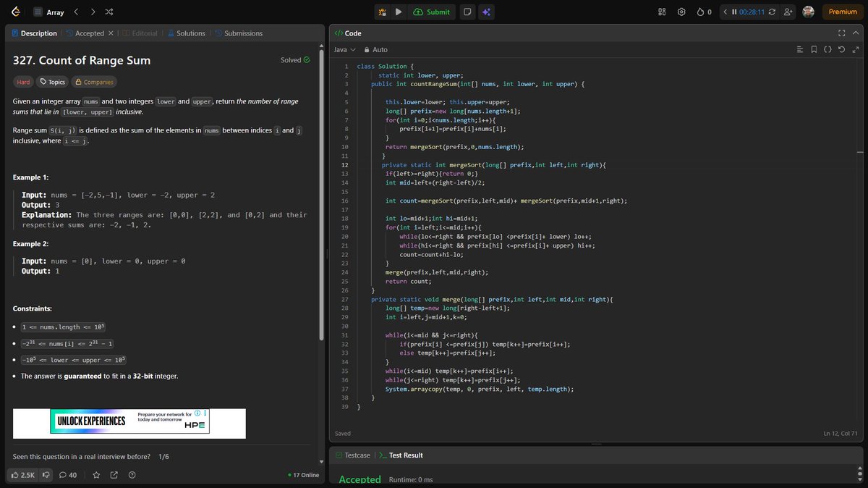Click in code line 16 mergeSort call
Screen dimensions: 868x488
(506, 201)
